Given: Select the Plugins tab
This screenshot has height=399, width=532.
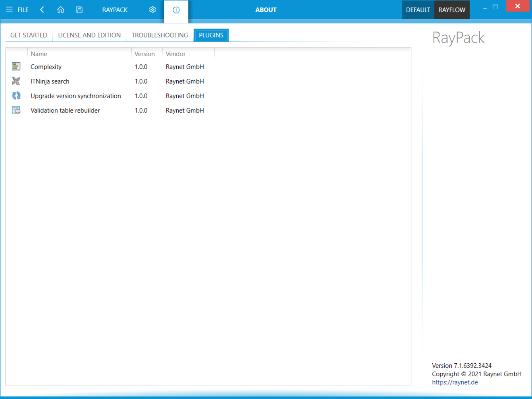Looking at the screenshot, I should pos(211,35).
